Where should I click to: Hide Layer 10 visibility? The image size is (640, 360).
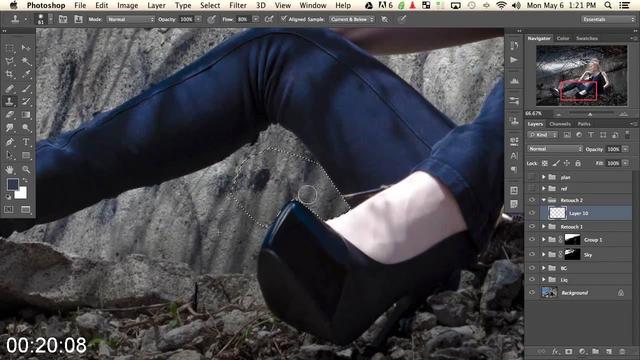pyautogui.click(x=531, y=213)
